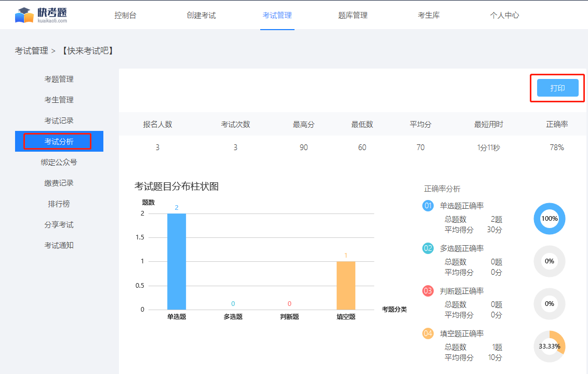Click the 判断题 axis label

pyautogui.click(x=289, y=317)
